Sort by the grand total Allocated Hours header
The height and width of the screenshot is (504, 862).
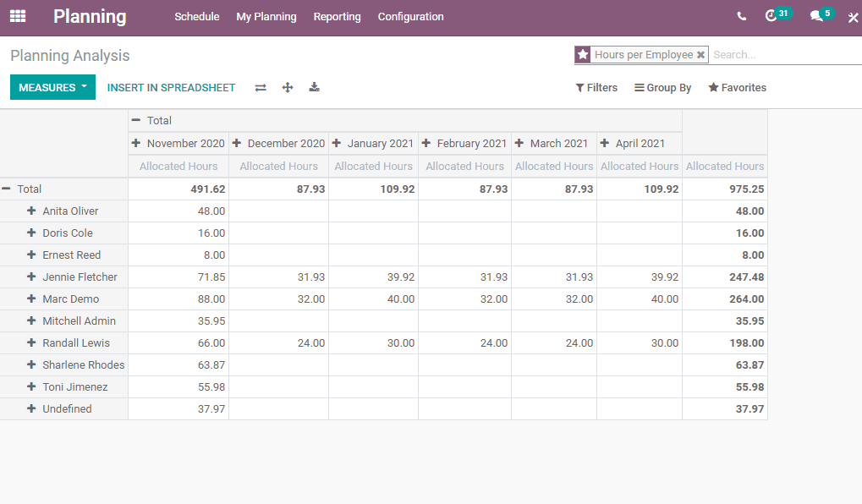click(725, 166)
